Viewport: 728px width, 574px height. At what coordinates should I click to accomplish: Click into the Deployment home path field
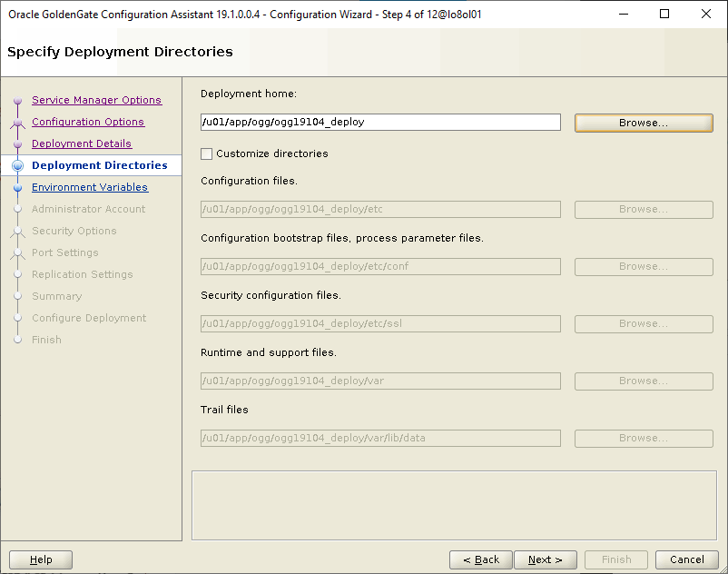[379, 122]
